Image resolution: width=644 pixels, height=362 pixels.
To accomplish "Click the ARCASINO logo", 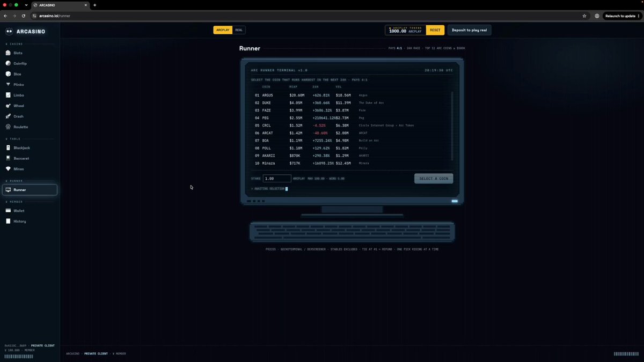I will 25,32.
